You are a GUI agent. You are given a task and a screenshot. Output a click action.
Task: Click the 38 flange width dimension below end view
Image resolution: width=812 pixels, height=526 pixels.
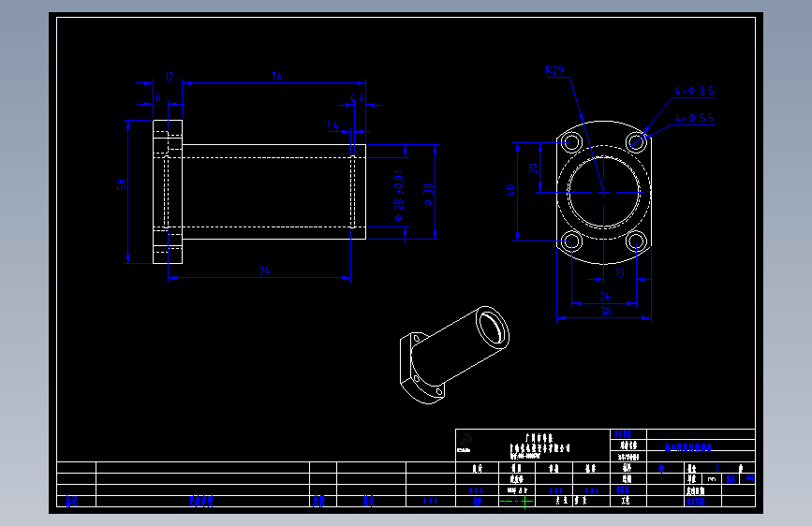605,312
